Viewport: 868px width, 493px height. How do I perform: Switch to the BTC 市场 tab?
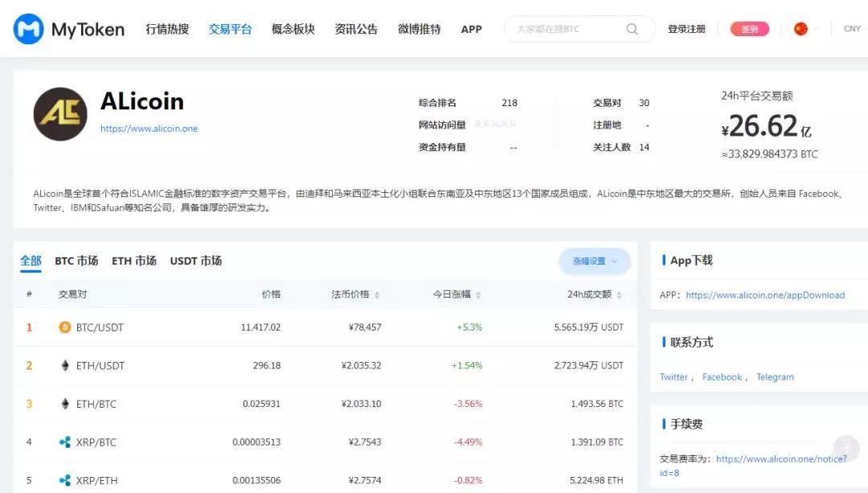coord(76,261)
